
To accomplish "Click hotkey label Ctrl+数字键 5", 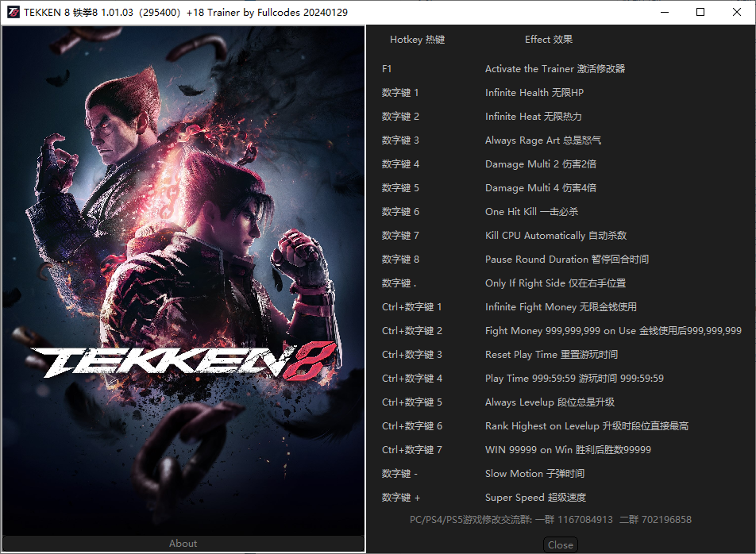I will point(411,402).
